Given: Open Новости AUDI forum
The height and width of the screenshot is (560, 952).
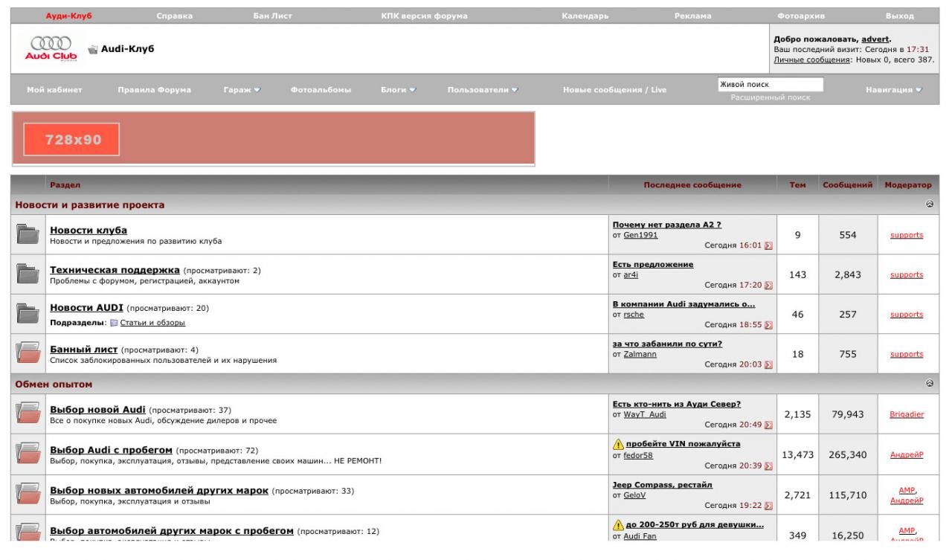Looking at the screenshot, I should click(x=86, y=307).
